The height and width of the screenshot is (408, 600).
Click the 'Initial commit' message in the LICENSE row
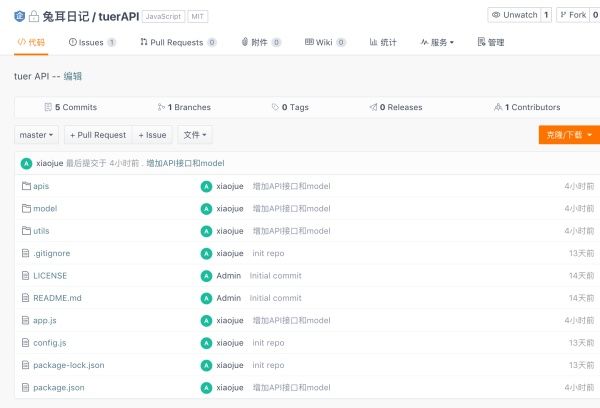(276, 276)
